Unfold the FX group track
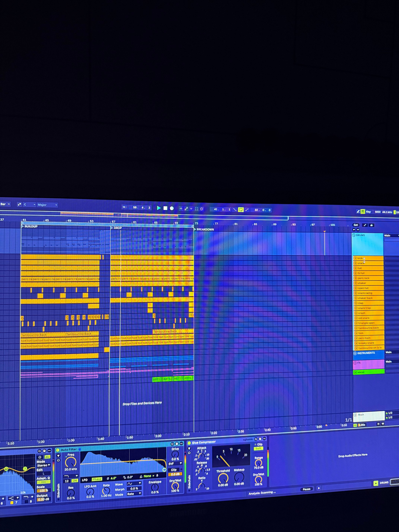Screen dimensions: 399x532 (355, 363)
